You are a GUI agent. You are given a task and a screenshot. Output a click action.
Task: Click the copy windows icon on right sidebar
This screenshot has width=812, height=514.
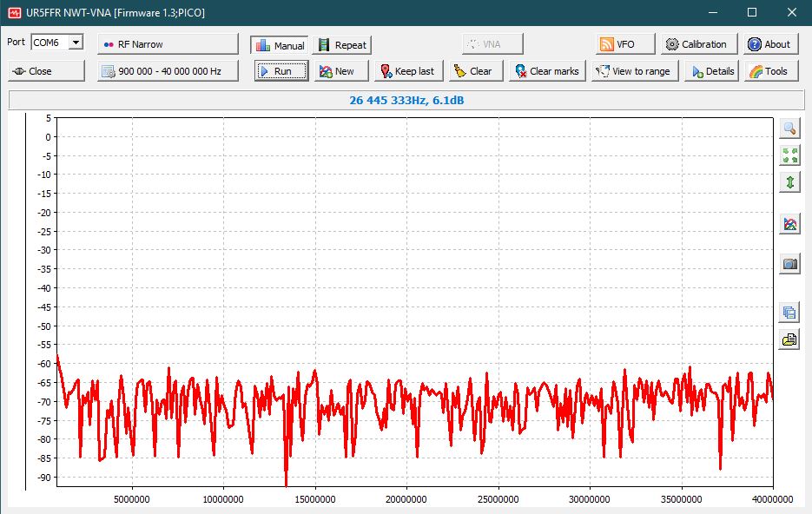789,313
